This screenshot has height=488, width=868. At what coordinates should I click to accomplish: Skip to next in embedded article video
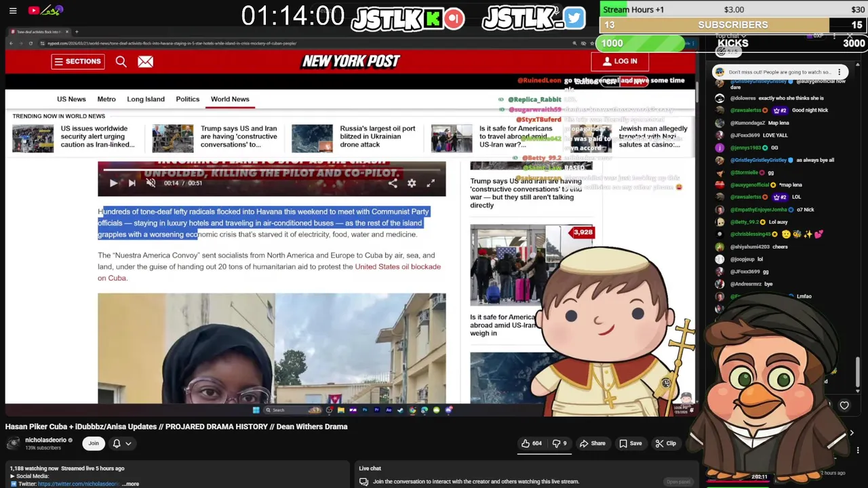(x=132, y=183)
